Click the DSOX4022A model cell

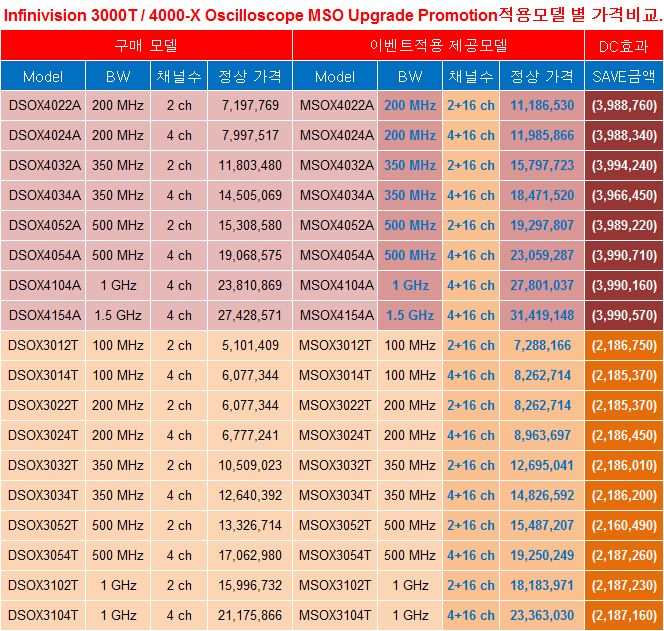pos(43,105)
